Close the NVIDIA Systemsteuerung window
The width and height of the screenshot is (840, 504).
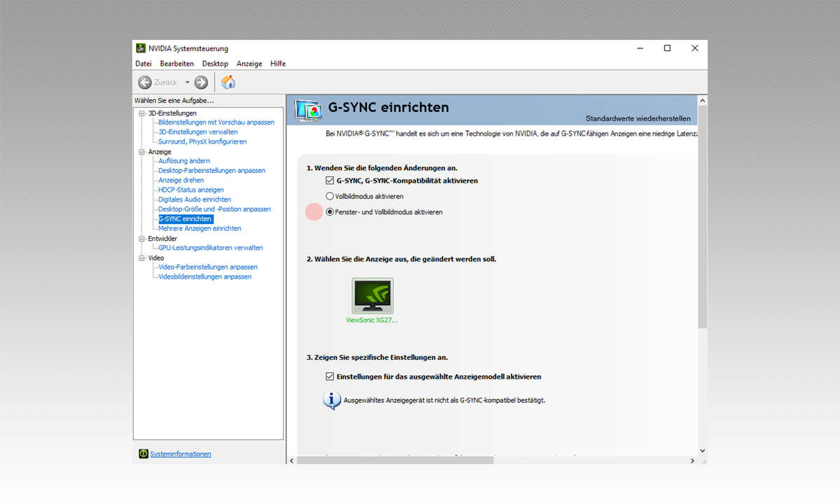[694, 48]
